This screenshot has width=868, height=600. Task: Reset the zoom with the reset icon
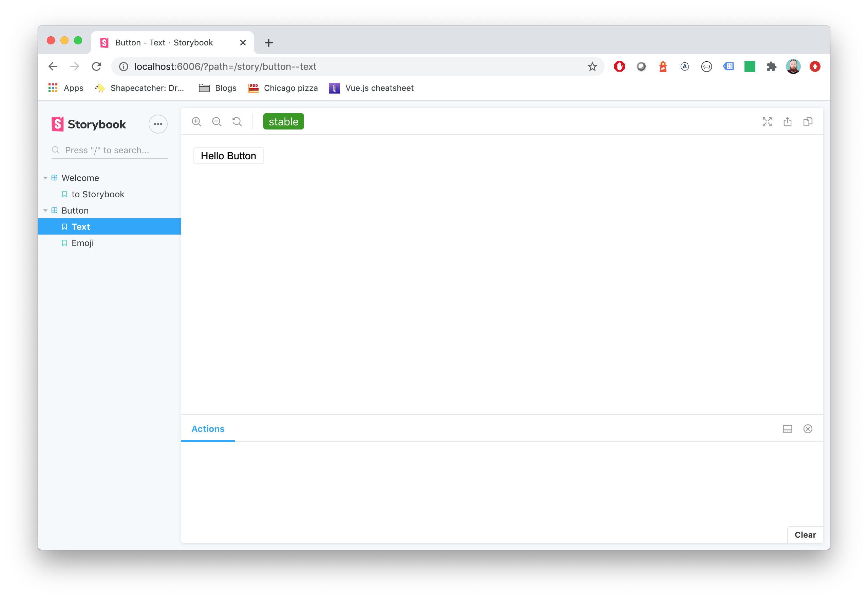click(237, 122)
